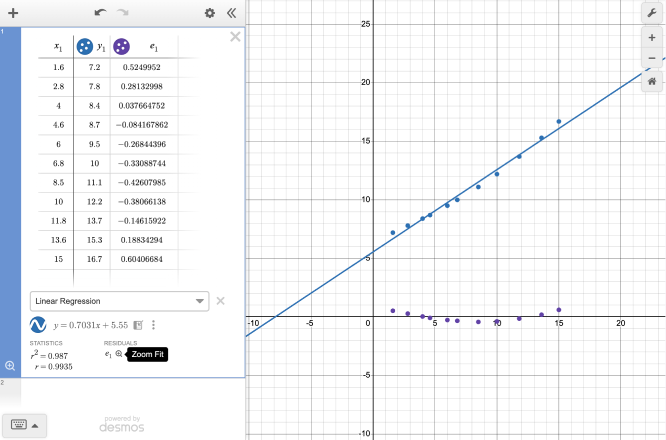Open regression more options menu
Viewport: 666px width, 440px height.
coord(153,325)
